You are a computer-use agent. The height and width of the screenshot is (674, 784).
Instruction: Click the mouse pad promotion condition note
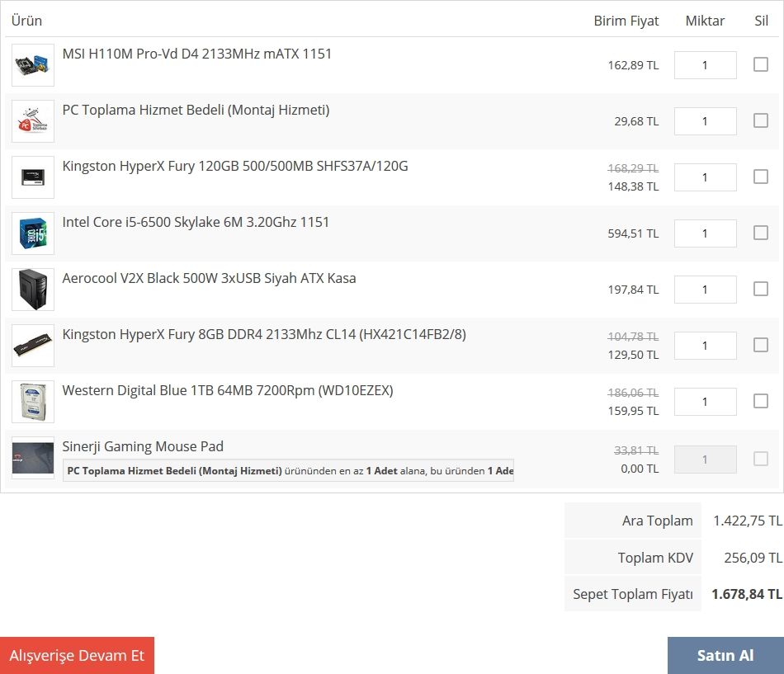[289, 470]
